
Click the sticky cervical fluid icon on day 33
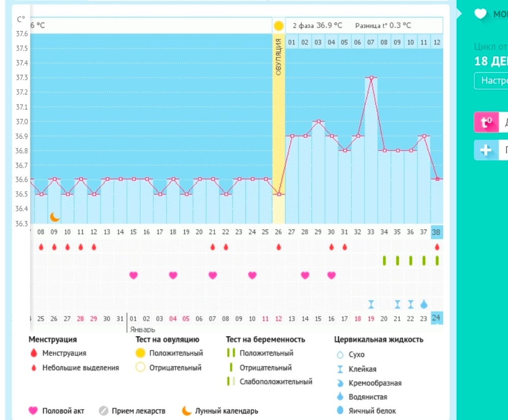pyautogui.click(x=371, y=304)
